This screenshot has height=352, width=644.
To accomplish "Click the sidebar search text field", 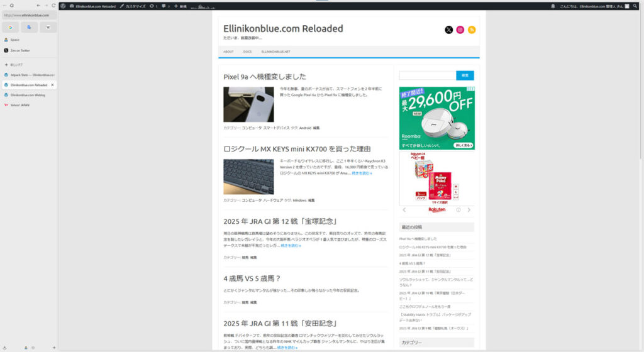I will pos(428,75).
